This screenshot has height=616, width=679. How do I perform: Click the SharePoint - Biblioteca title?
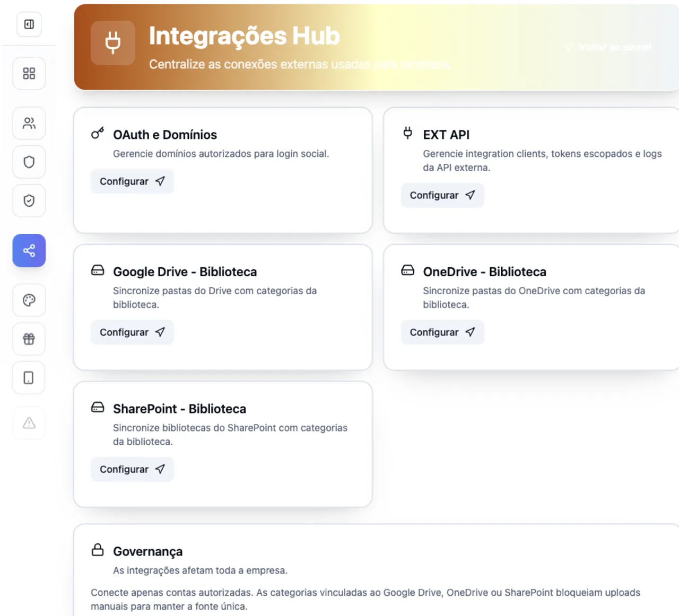(180, 409)
